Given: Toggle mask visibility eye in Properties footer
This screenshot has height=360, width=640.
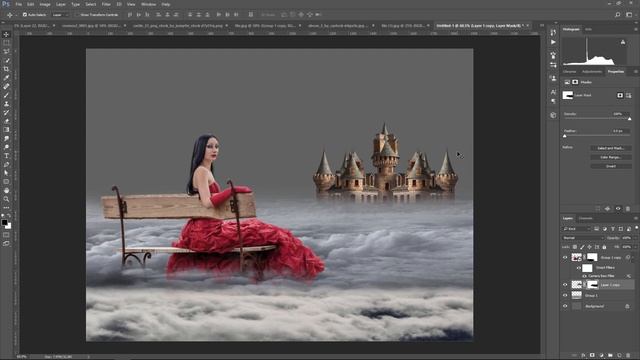Looking at the screenshot, I should 618,209.
